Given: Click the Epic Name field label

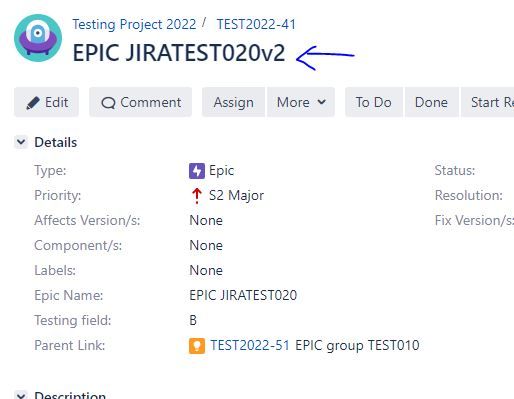Looking at the screenshot, I should 69,295.
